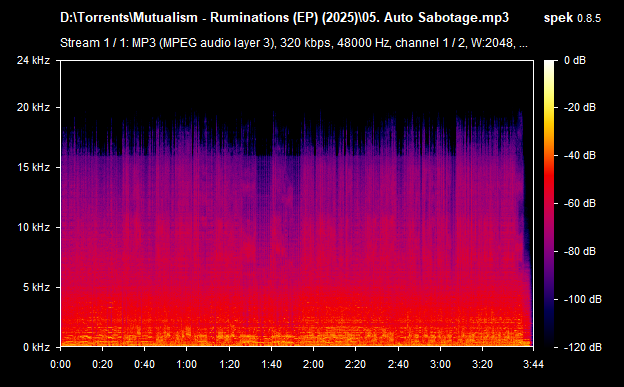Click the file path title containing Auto Sabotage.mp3
This screenshot has width=624, height=387.
point(285,18)
